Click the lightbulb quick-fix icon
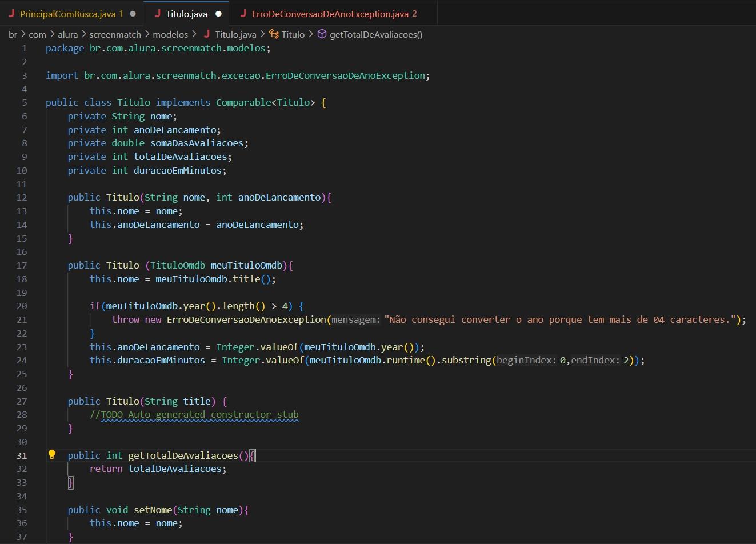 [x=52, y=455]
